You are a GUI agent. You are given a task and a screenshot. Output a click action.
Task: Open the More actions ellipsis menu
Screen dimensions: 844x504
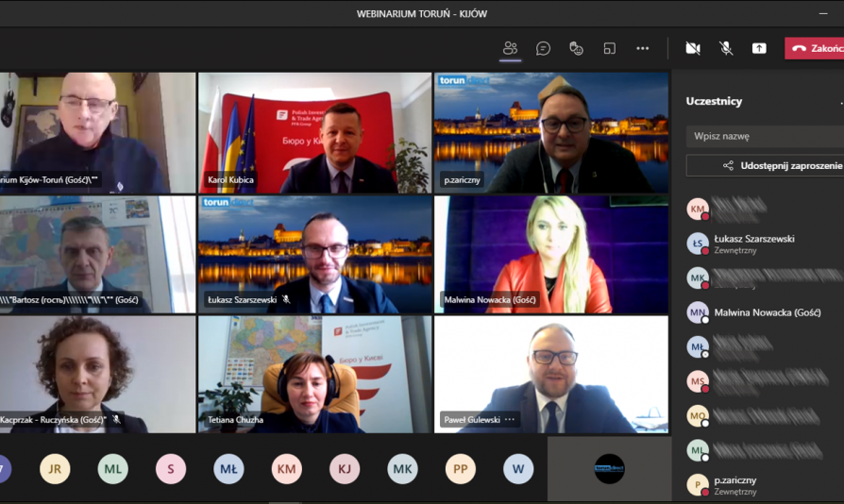(x=642, y=48)
